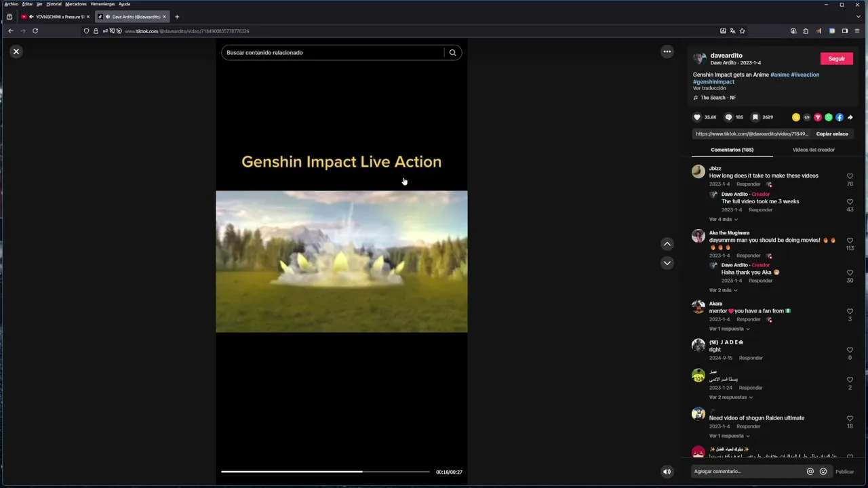Open more share options arrow
868x488 pixels.
pyautogui.click(x=850, y=117)
